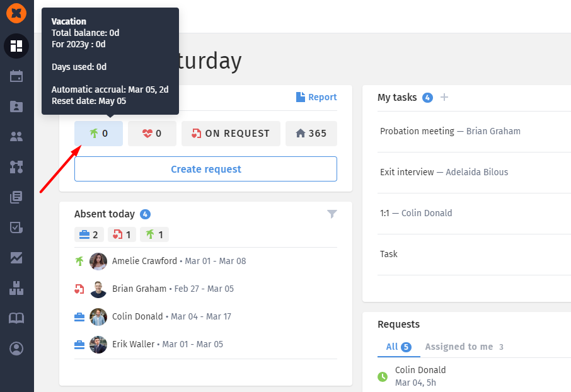Screen dimensions: 571x392
Task: Click the Create request button
Action: pos(205,169)
